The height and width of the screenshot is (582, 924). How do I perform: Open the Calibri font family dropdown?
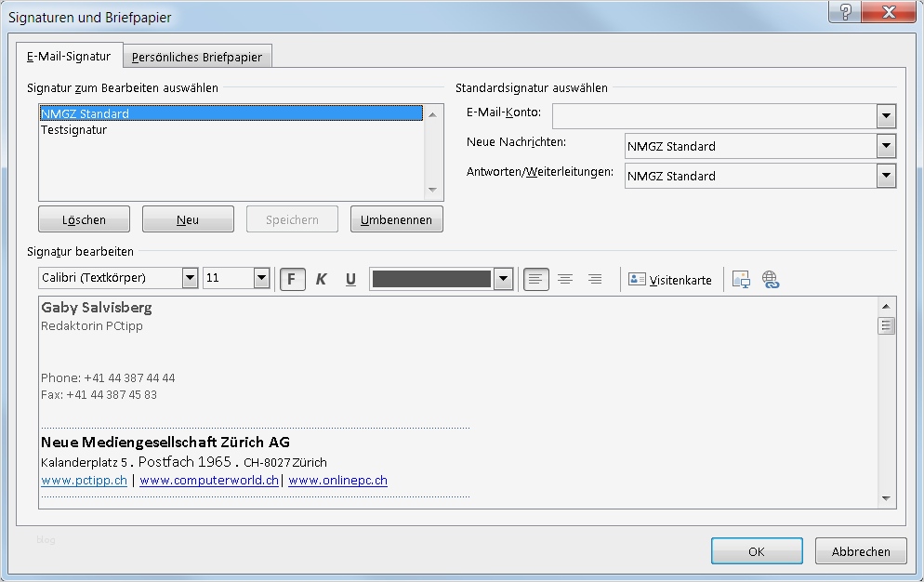point(190,278)
